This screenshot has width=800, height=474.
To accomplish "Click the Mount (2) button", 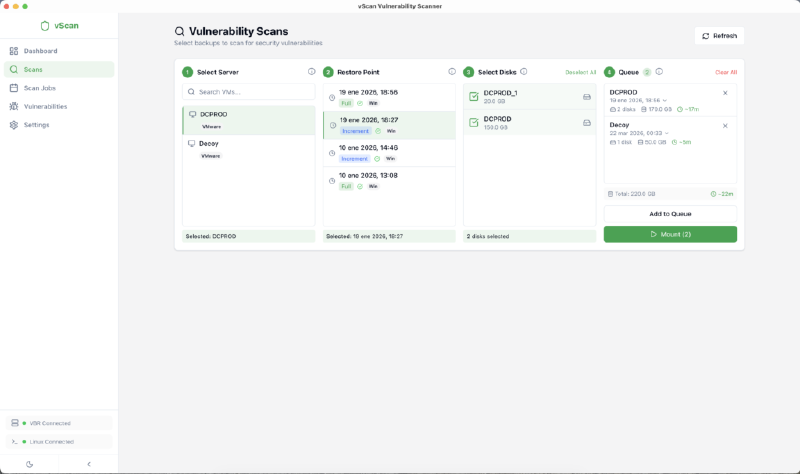I will (670, 234).
